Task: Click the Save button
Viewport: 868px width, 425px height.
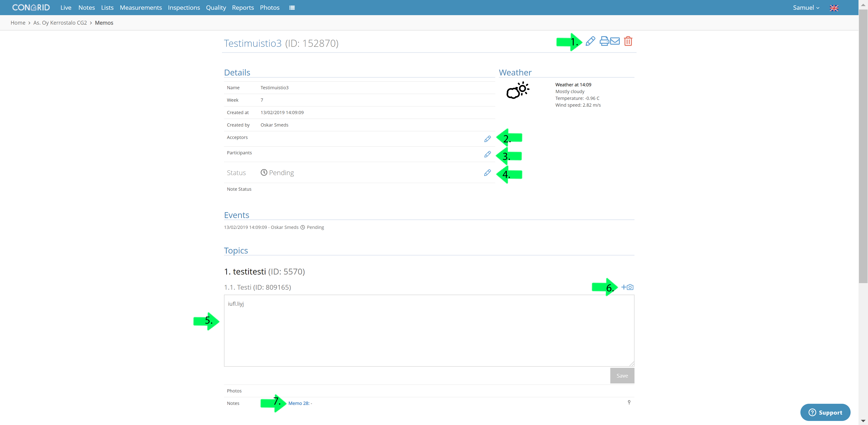Action: click(622, 376)
